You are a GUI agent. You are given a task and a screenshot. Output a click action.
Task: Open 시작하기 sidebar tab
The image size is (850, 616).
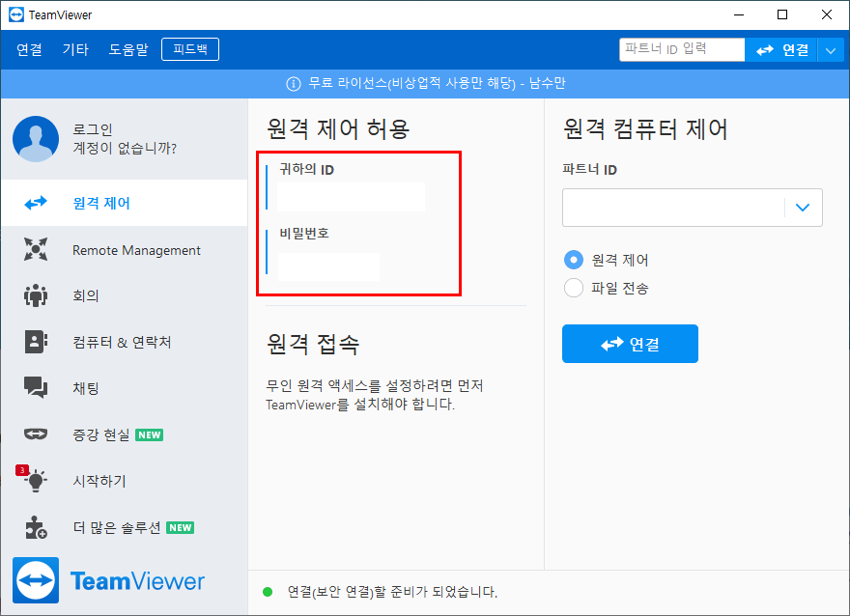click(125, 481)
